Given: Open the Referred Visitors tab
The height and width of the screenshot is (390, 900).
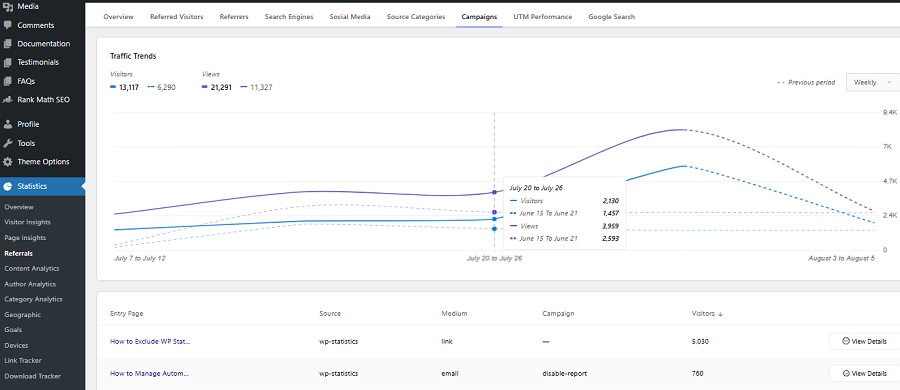Looking at the screenshot, I should [x=177, y=17].
